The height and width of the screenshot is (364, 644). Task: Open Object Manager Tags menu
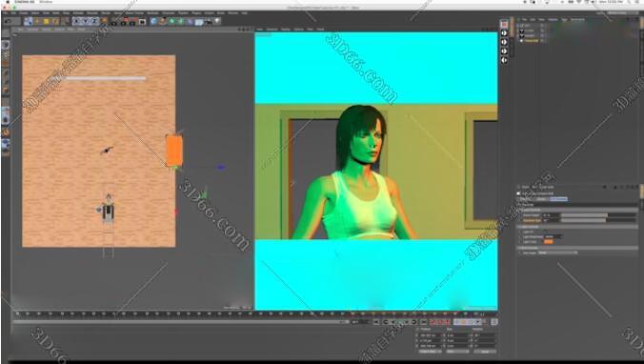click(x=565, y=19)
